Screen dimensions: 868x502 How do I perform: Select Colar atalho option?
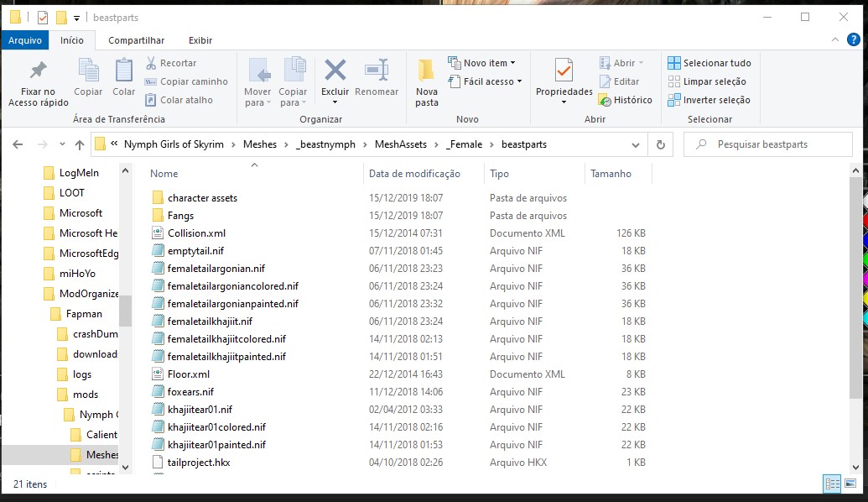179,100
